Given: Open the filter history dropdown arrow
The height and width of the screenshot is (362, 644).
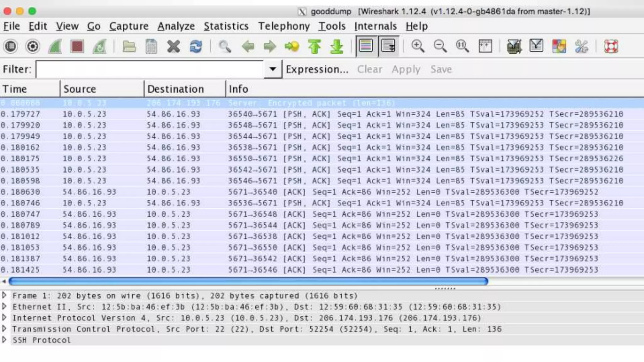Looking at the screenshot, I should point(273,69).
